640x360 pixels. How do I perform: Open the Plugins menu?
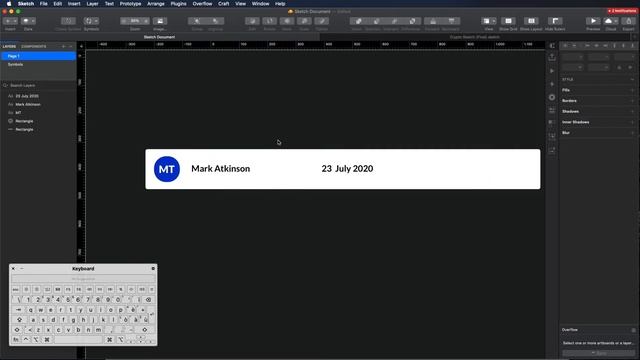click(x=178, y=4)
